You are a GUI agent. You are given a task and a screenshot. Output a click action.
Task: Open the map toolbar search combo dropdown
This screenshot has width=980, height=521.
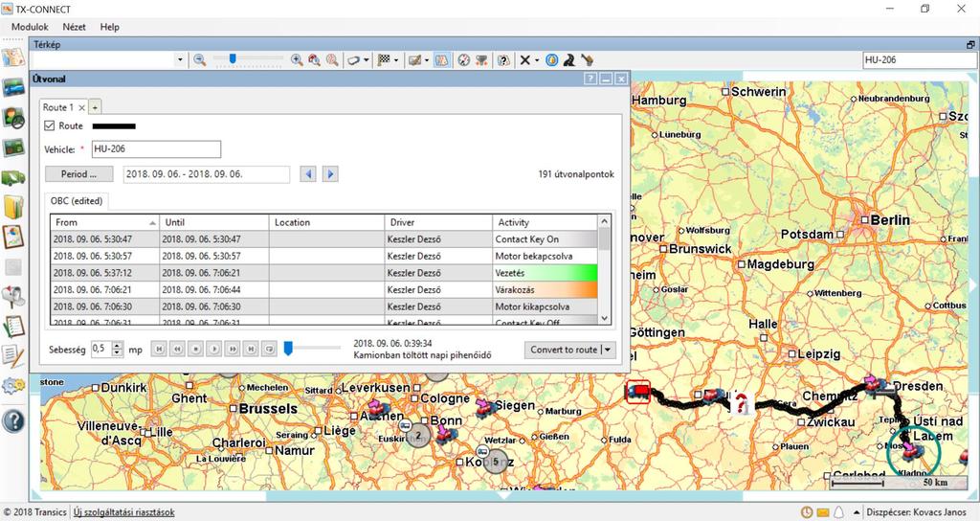180,60
